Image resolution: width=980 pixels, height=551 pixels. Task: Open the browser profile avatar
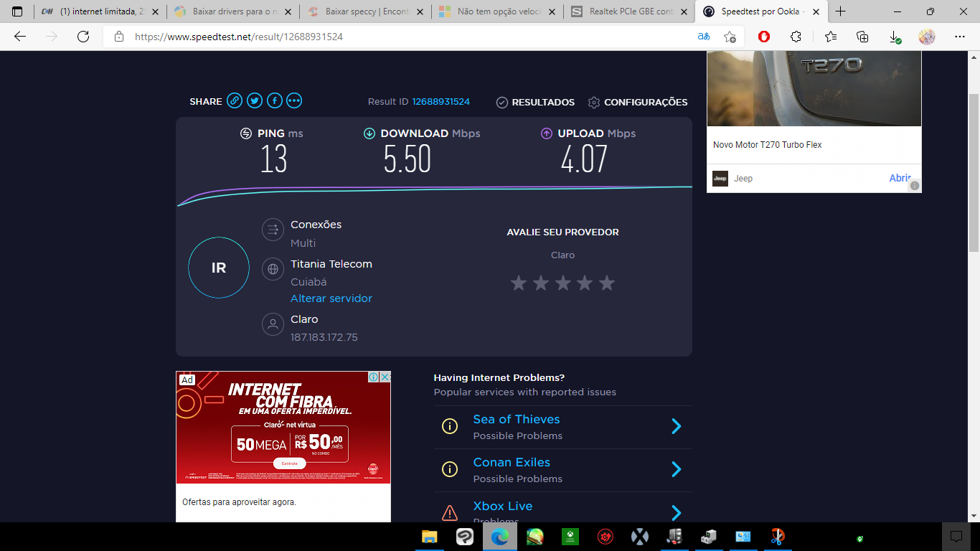point(927,37)
